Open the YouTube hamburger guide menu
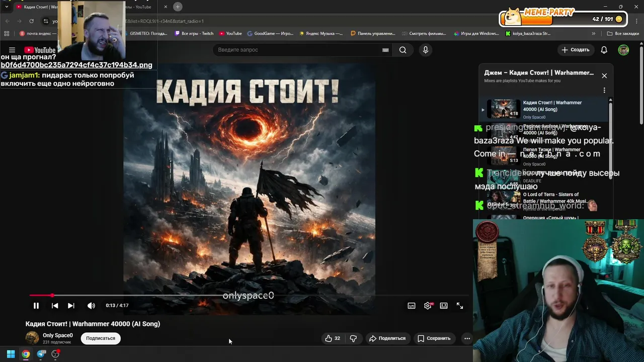 tap(12, 50)
